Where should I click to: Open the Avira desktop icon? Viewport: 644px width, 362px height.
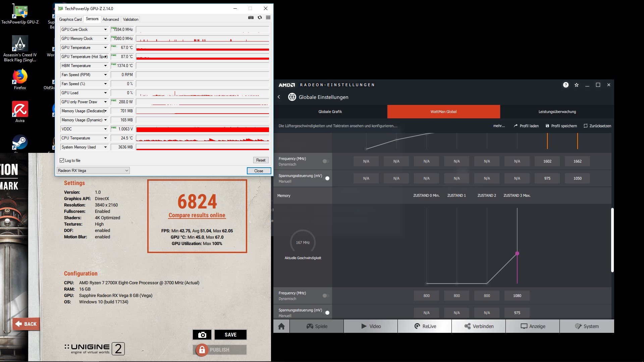click(x=20, y=112)
